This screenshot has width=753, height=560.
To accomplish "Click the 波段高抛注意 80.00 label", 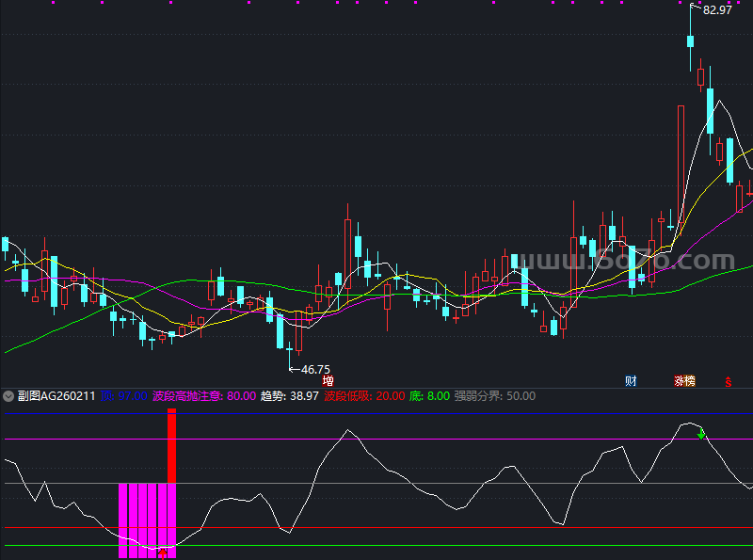I will click(204, 396).
